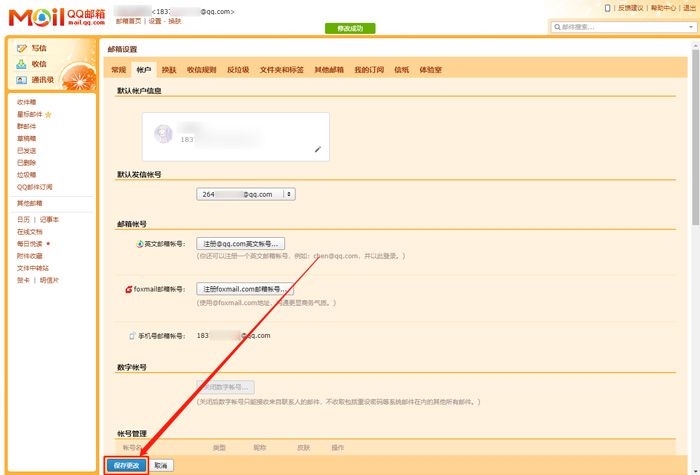Open the 群邮件 folder

[x=26, y=126]
